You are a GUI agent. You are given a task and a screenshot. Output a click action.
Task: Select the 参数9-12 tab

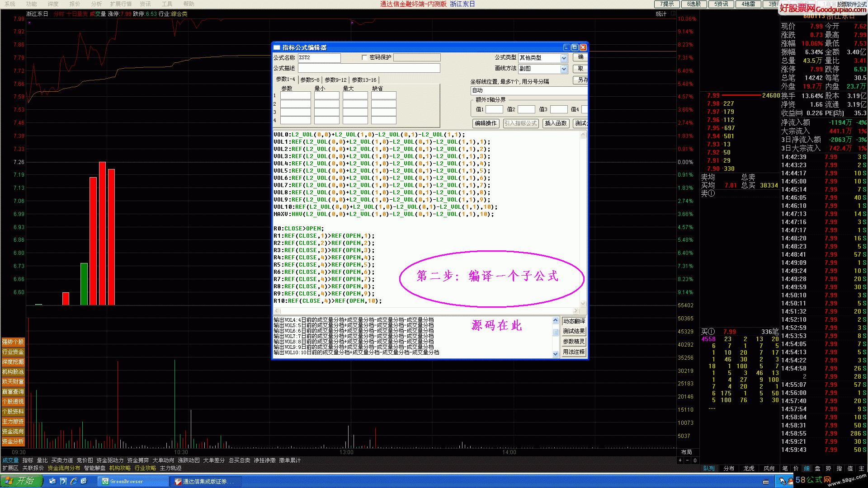pos(335,80)
